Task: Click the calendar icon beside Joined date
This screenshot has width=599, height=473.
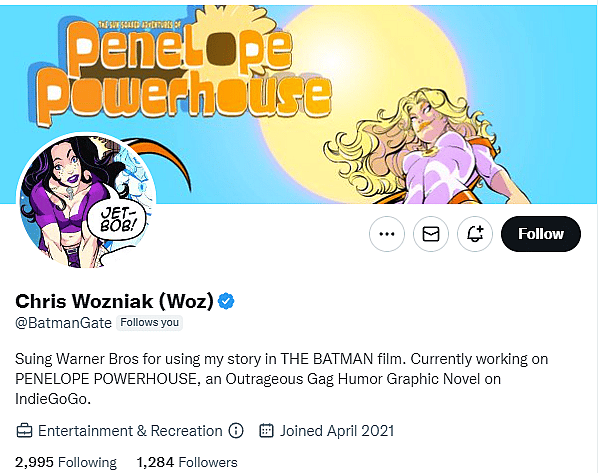Action: (x=266, y=431)
